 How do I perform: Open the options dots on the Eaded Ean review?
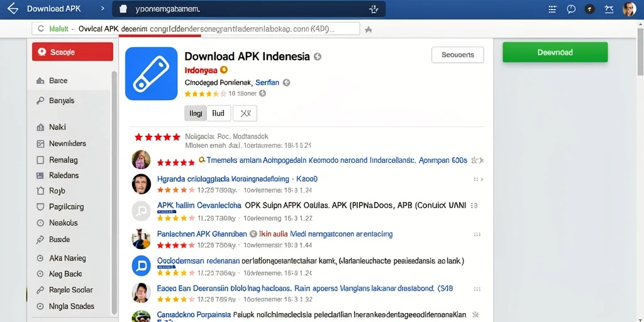(x=477, y=289)
